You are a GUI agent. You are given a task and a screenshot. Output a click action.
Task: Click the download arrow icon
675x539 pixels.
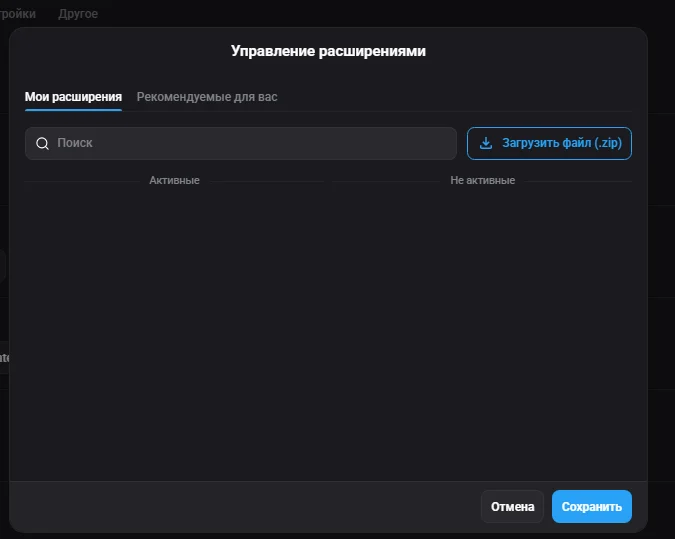pos(486,143)
